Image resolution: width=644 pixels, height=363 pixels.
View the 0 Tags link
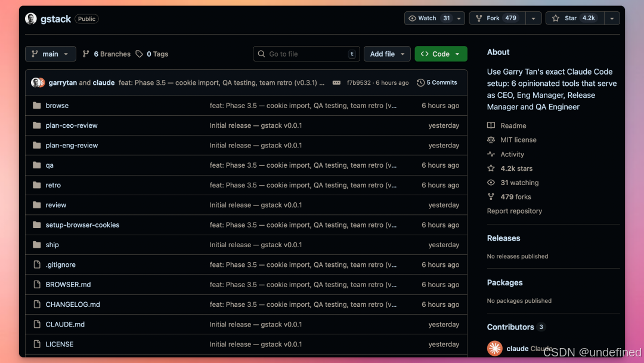(x=153, y=54)
